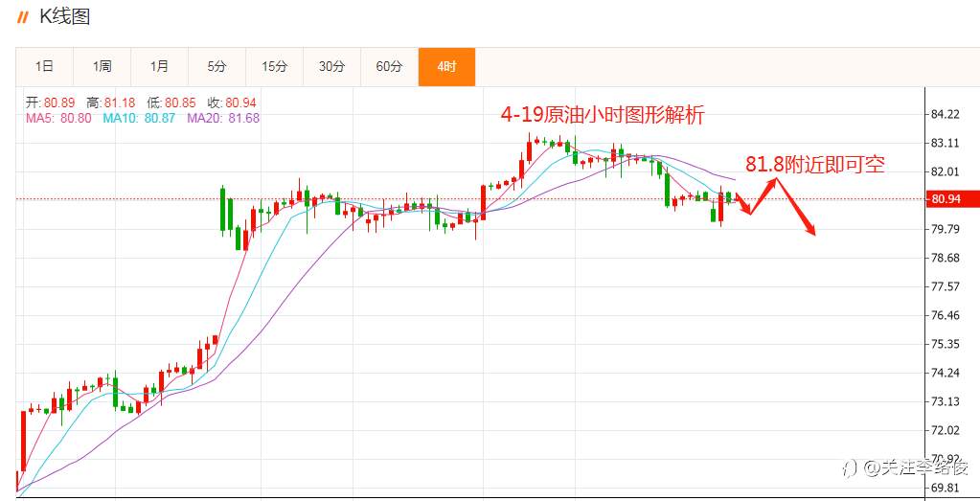
Task: Click the red 80.94 current price label
Action: 954,199
